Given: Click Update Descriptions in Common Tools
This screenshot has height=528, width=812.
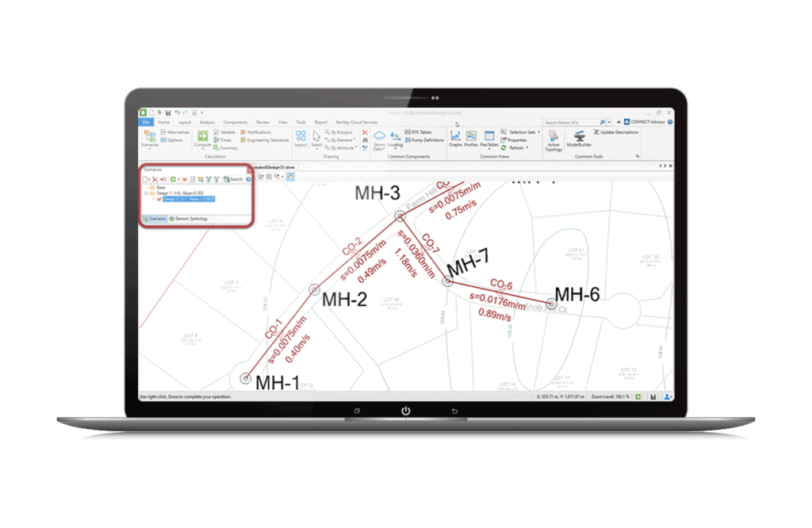Looking at the screenshot, I should (x=617, y=132).
